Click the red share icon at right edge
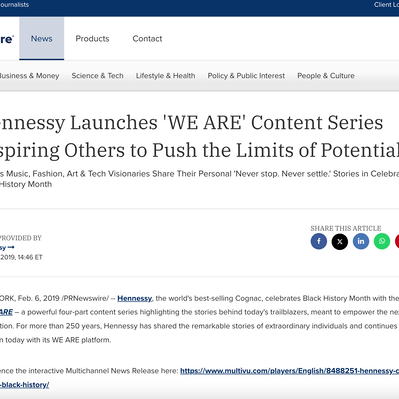The height and width of the screenshot is (399, 399). (397, 241)
